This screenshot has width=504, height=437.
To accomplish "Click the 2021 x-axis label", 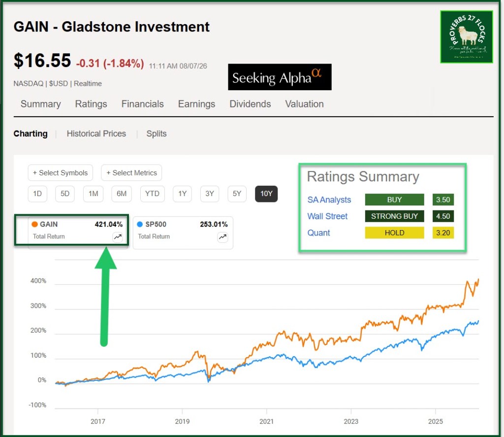I will point(266,421).
